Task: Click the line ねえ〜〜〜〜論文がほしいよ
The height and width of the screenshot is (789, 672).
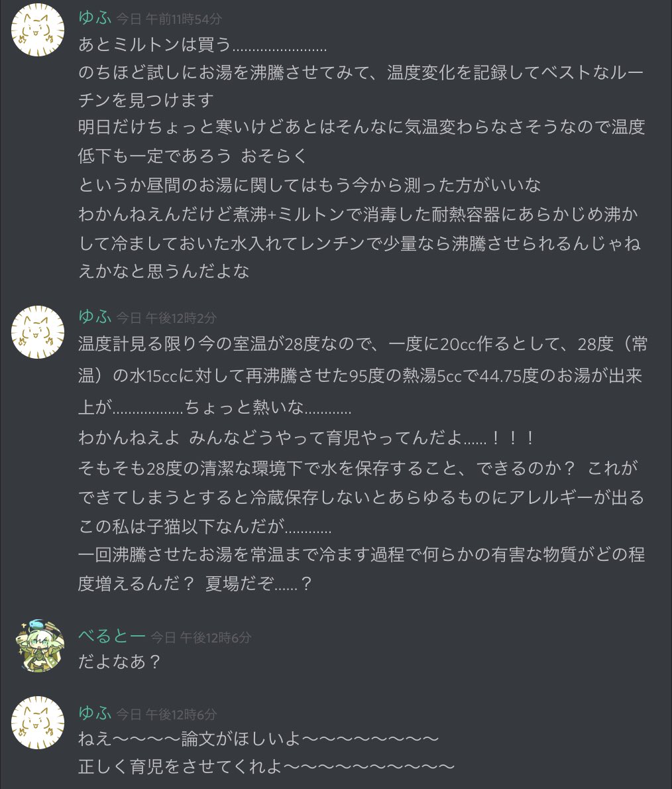Action: tap(258, 739)
